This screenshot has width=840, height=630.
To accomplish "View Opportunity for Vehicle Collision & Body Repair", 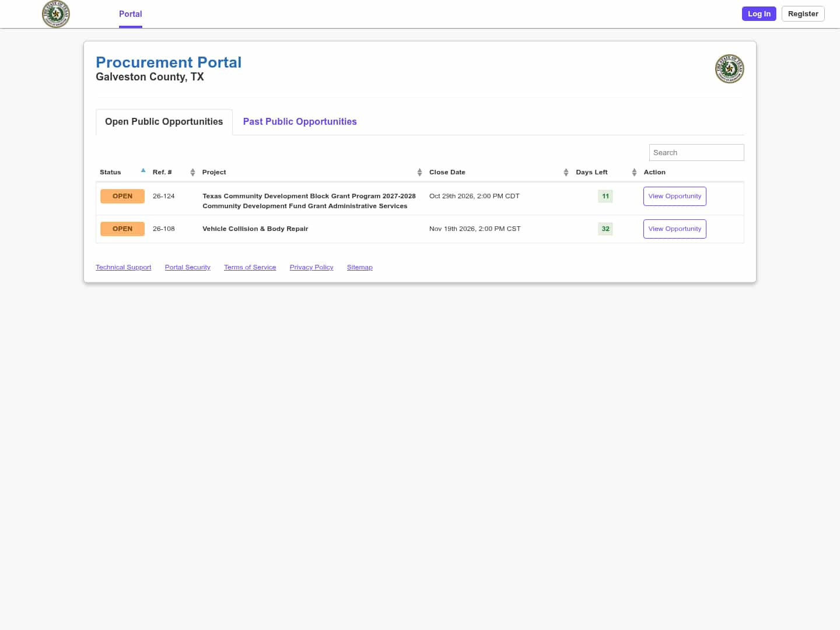I will point(675,229).
